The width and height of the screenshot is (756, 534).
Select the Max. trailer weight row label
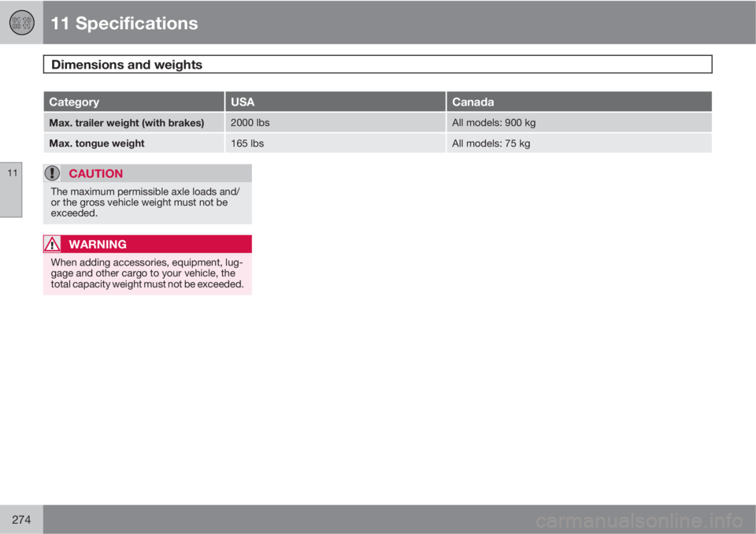pyautogui.click(x=127, y=123)
